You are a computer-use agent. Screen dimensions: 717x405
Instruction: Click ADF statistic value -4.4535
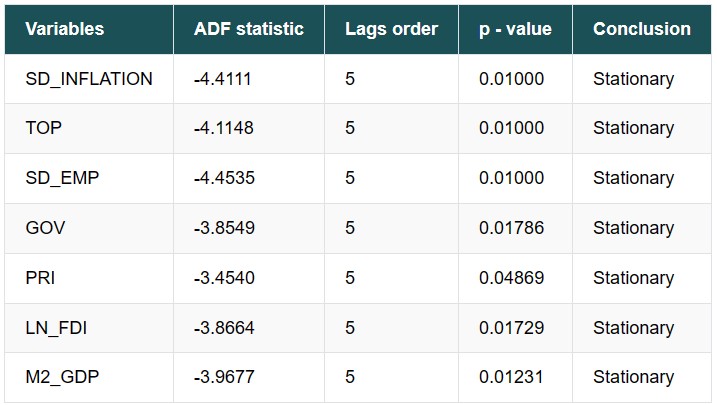point(224,178)
